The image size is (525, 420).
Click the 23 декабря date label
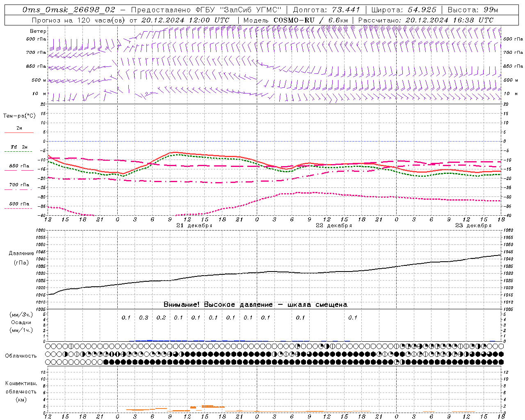click(x=473, y=226)
